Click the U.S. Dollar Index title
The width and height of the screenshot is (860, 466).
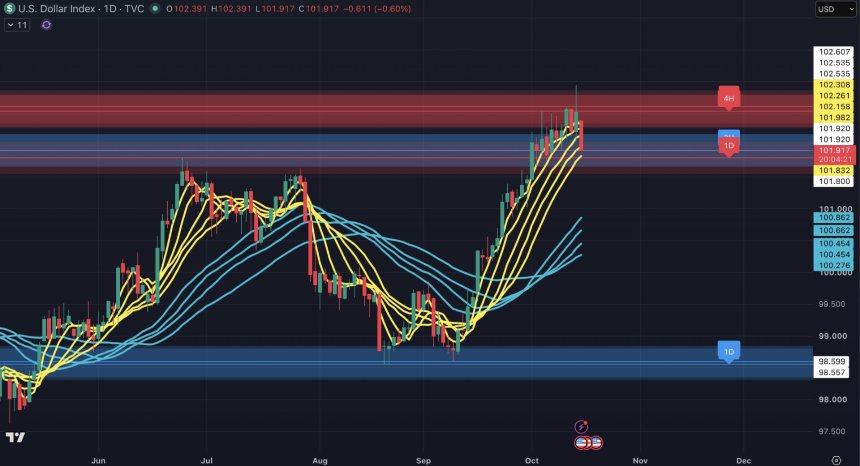[x=56, y=9]
